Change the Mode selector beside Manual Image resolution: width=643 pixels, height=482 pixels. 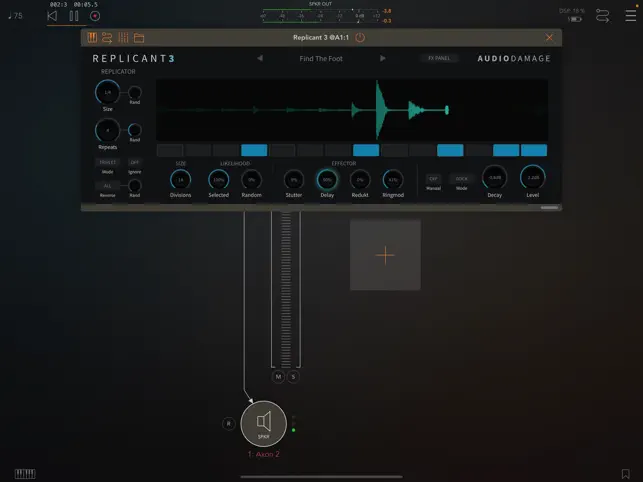(x=461, y=179)
